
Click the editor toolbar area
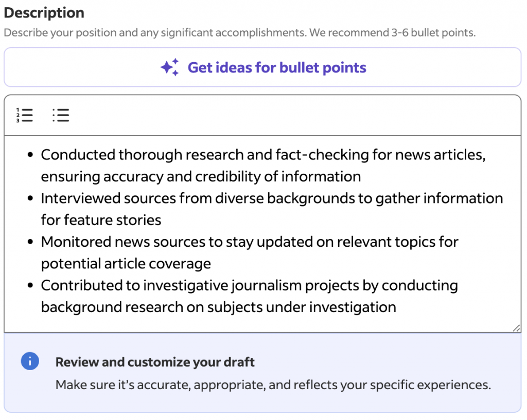[x=257, y=115]
